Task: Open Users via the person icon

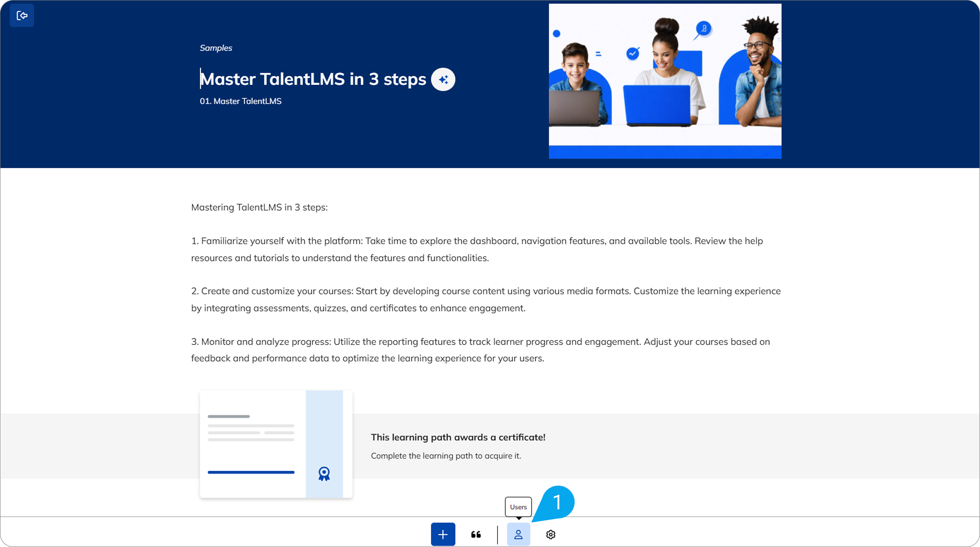Action: click(518, 534)
